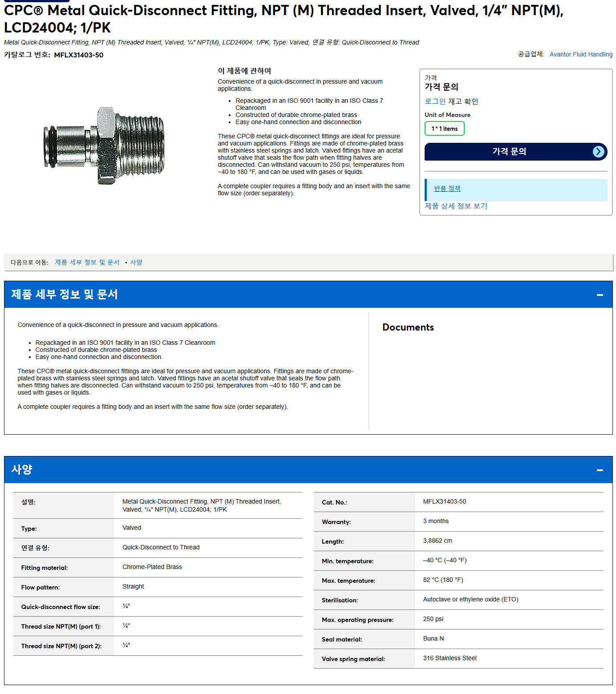Screen dimensions: 616x694
Task: Click the 3 months warranty value
Action: click(x=436, y=521)
